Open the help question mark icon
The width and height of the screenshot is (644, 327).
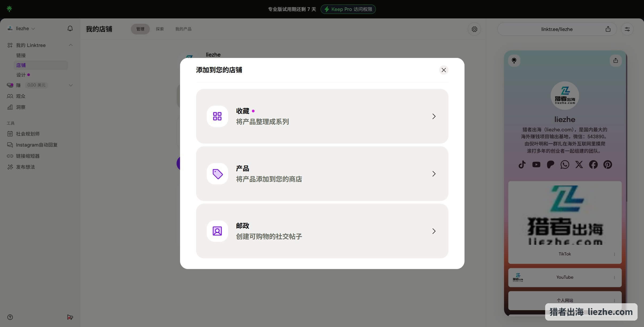(10, 317)
